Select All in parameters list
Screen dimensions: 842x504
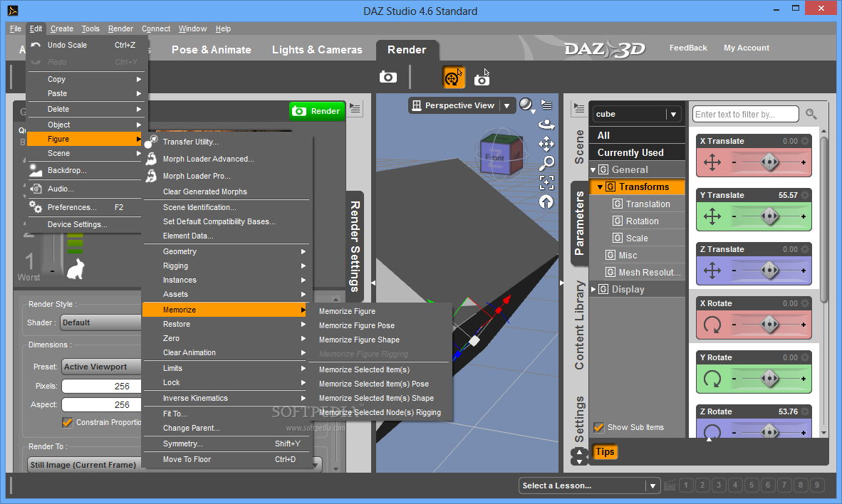click(638, 135)
